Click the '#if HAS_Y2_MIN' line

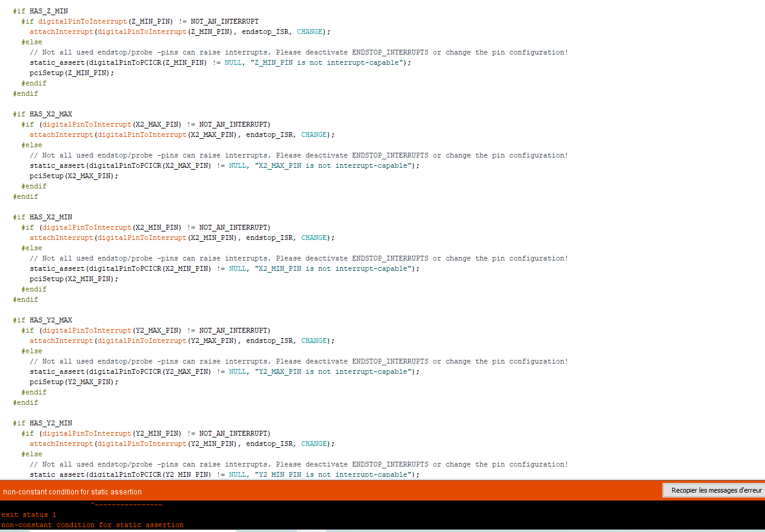(x=42, y=423)
